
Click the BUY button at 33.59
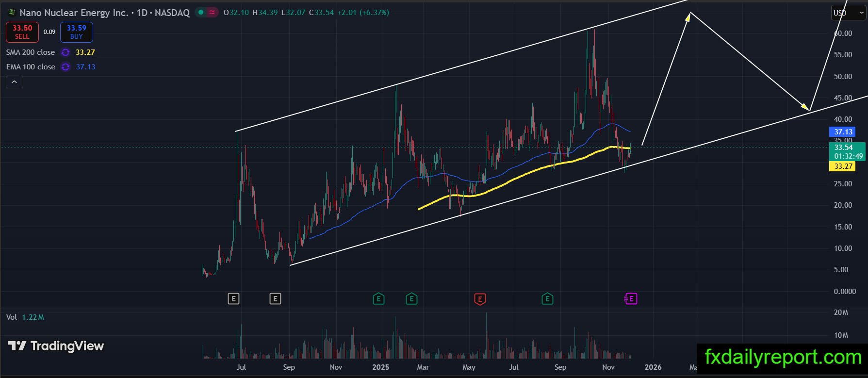pos(77,32)
